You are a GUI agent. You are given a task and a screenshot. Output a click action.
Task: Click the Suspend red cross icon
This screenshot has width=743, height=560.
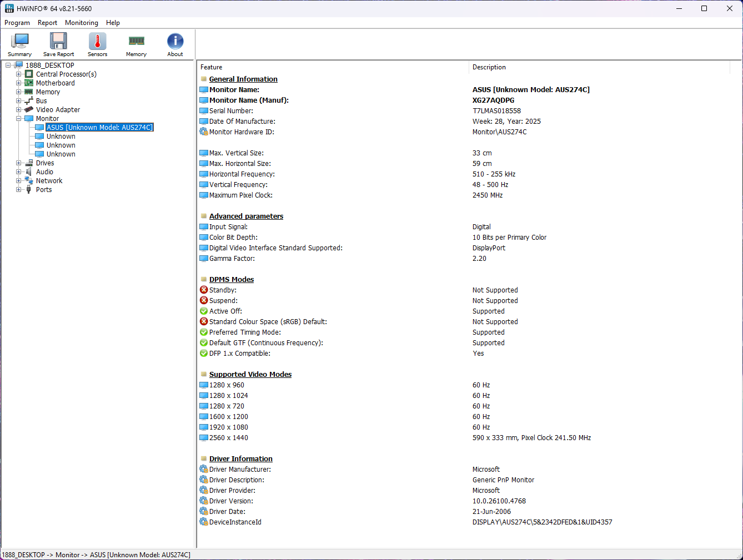point(204,300)
